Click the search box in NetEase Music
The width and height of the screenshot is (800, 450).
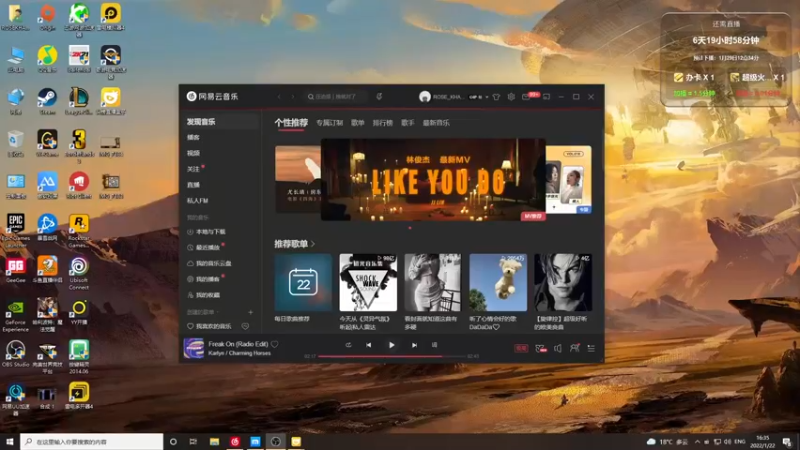click(x=336, y=96)
